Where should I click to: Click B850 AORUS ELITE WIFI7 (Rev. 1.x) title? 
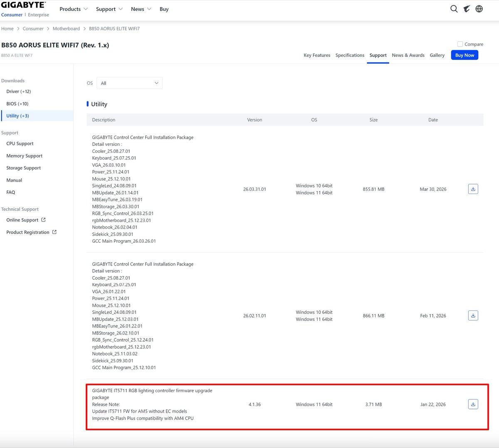pyautogui.click(x=55, y=45)
